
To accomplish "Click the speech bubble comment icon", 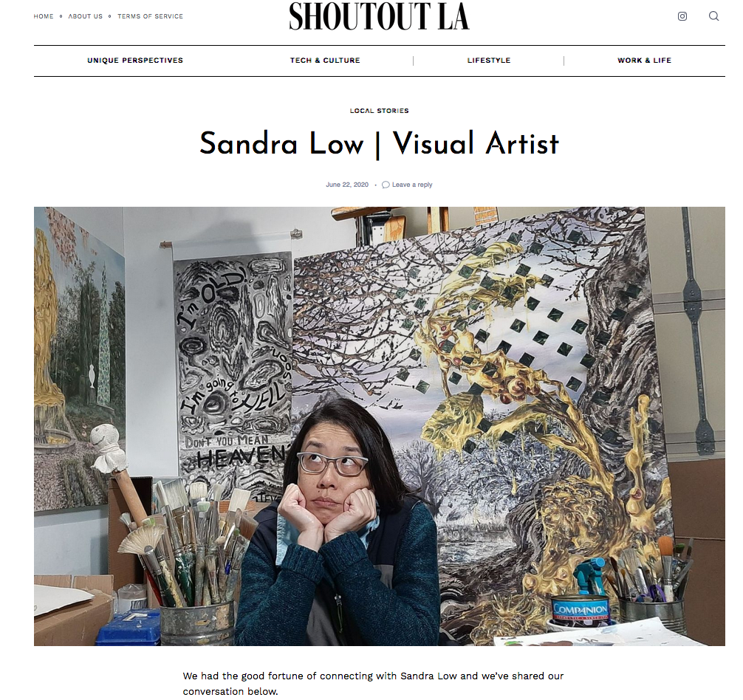I will pos(386,185).
